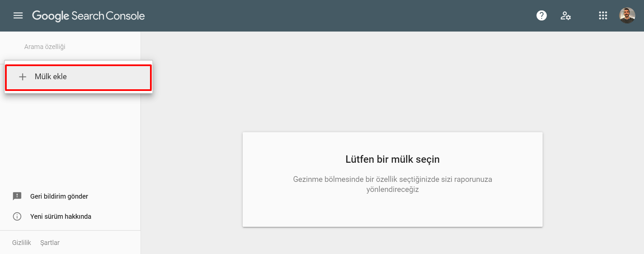
Task: Open the hamburger navigation menu
Action: [18, 15]
